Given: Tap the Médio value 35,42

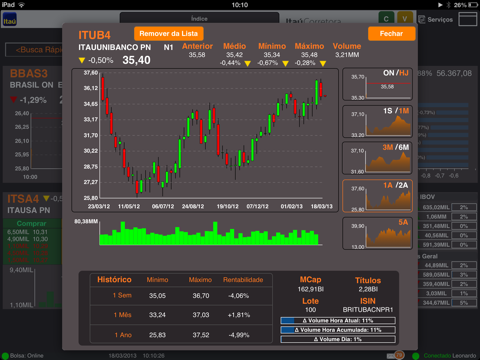Looking at the screenshot, I should pyautogui.click(x=234, y=55).
